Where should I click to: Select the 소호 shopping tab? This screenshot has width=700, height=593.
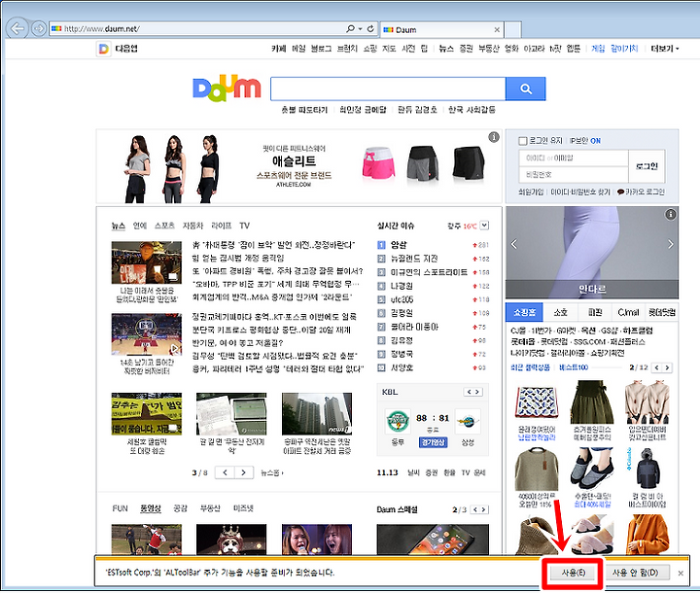(x=560, y=312)
